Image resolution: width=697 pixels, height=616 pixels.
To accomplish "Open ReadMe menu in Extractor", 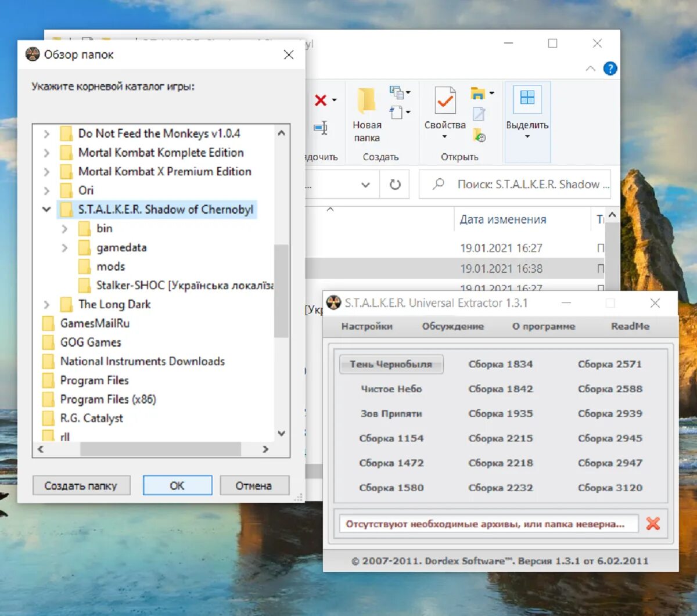I will [630, 326].
